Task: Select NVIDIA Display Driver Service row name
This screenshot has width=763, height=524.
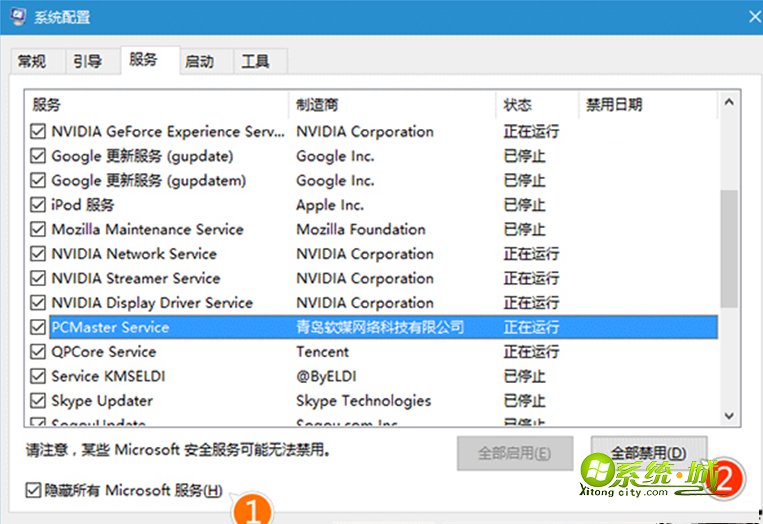Action: (x=152, y=303)
